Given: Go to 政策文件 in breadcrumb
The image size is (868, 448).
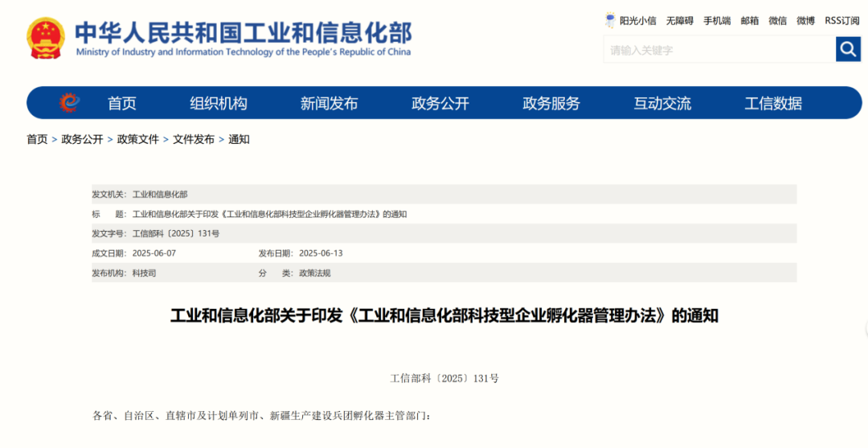Looking at the screenshot, I should 138,140.
